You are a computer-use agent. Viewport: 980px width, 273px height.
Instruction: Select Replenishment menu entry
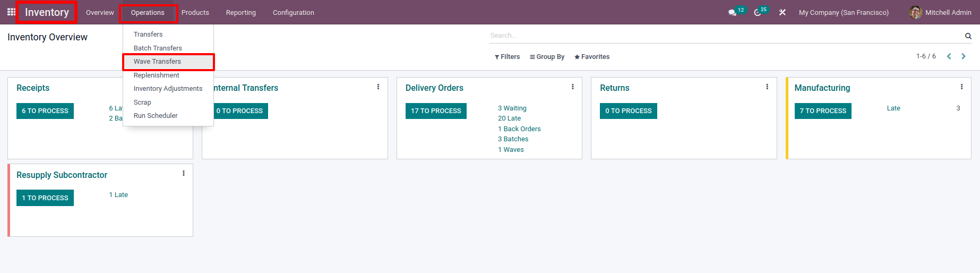coord(168,75)
